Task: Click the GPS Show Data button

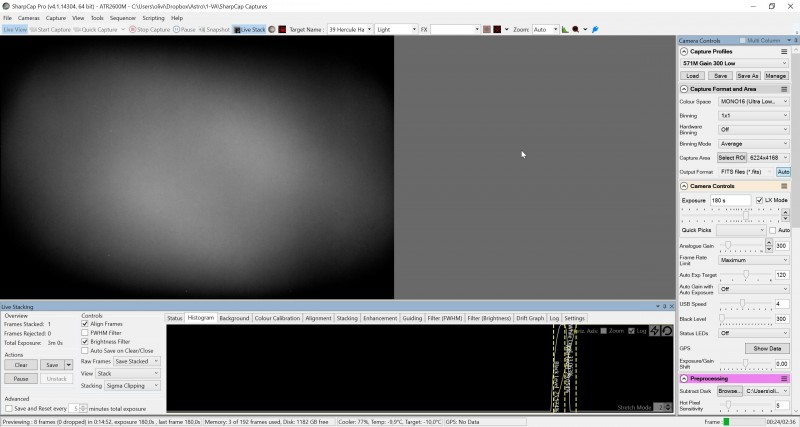Action: (x=767, y=348)
